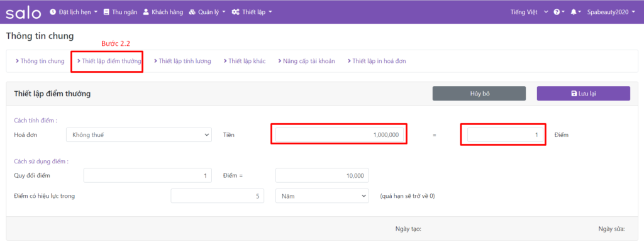The width and height of the screenshot is (644, 252).
Task: Open the Tiếng Việt language dropdown
Action: (530, 12)
